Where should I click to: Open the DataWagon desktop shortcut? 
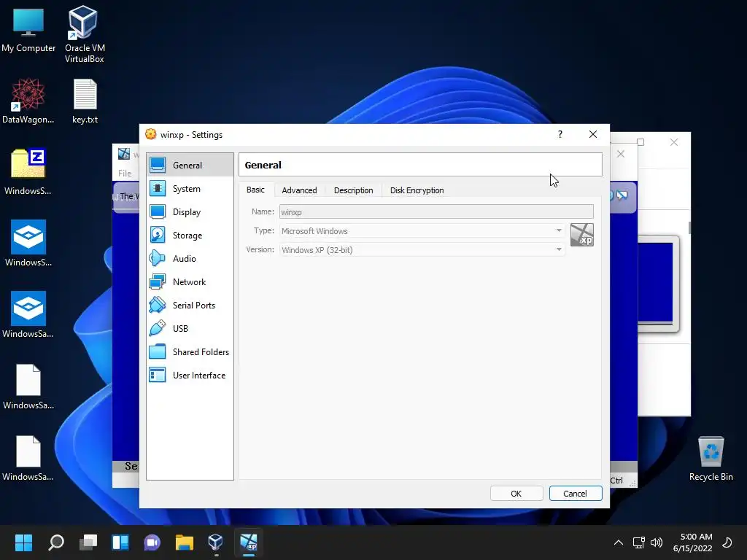pos(28,101)
